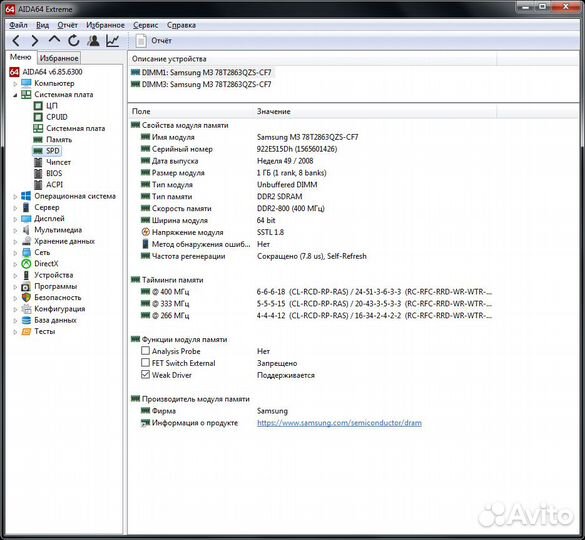Open the graph chart toolbar icon

tap(112, 40)
